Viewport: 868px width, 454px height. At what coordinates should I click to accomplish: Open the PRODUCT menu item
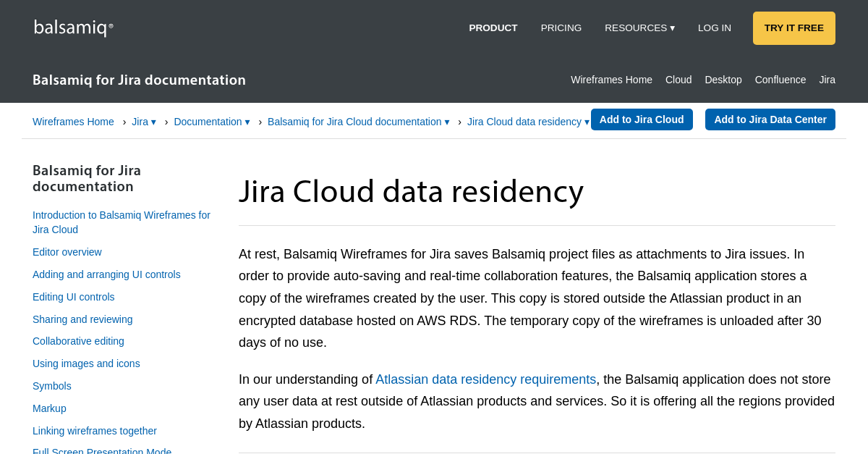click(x=493, y=28)
